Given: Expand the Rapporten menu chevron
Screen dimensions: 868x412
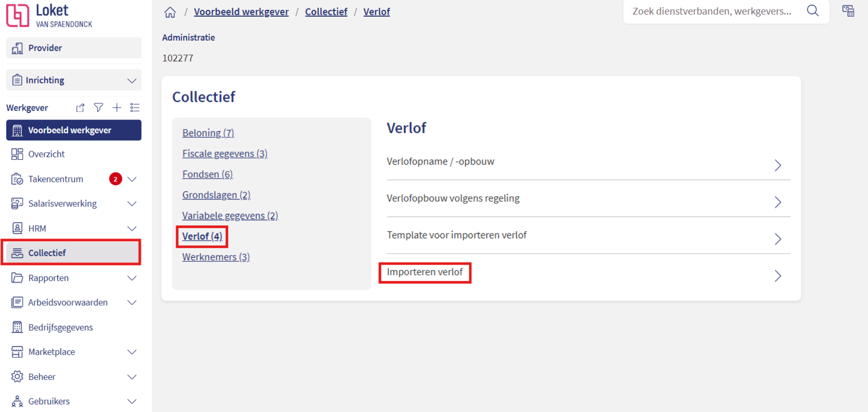Looking at the screenshot, I should [132, 278].
